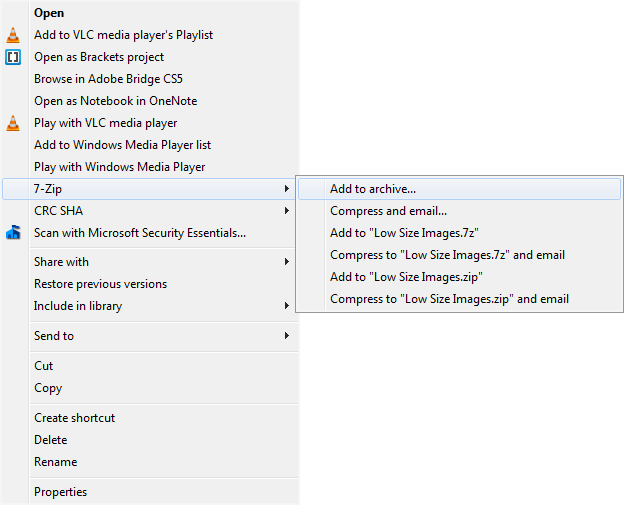Click the Share with menu entry

click(150, 261)
